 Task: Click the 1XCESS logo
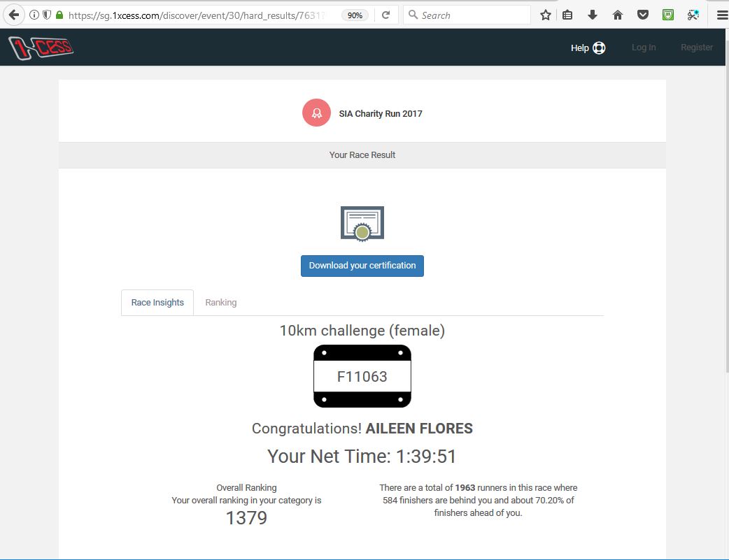(x=41, y=48)
